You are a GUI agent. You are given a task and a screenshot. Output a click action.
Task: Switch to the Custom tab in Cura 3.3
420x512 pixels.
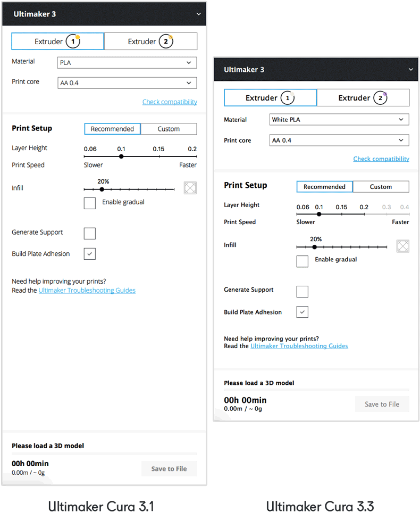tap(381, 187)
